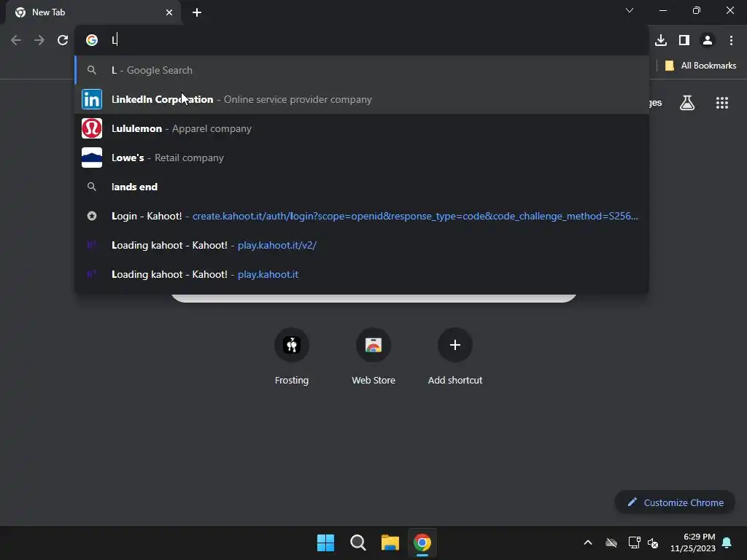Click the muted volume tray icon

[x=653, y=542]
